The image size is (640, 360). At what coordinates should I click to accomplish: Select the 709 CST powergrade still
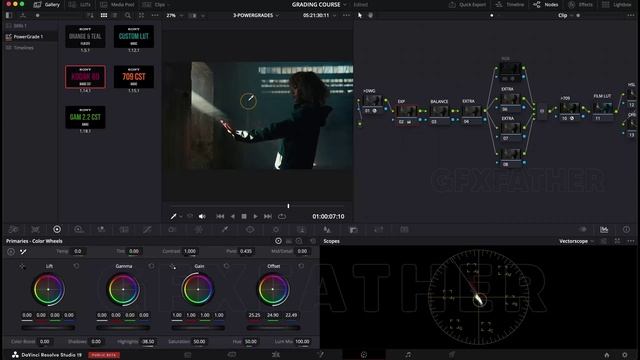coord(134,77)
